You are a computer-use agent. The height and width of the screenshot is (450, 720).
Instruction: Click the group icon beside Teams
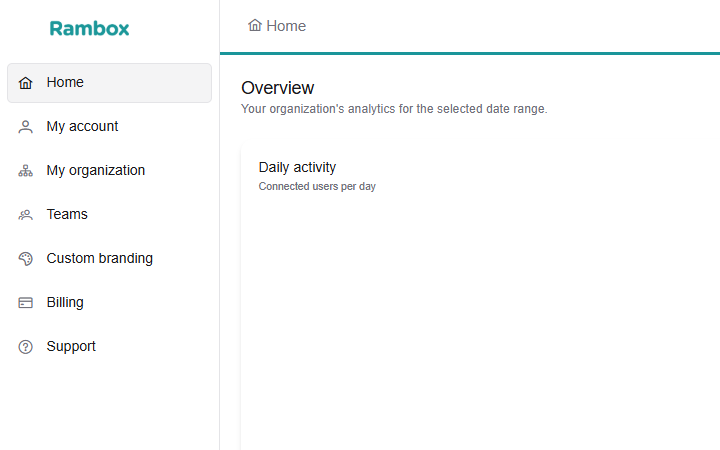(26, 215)
